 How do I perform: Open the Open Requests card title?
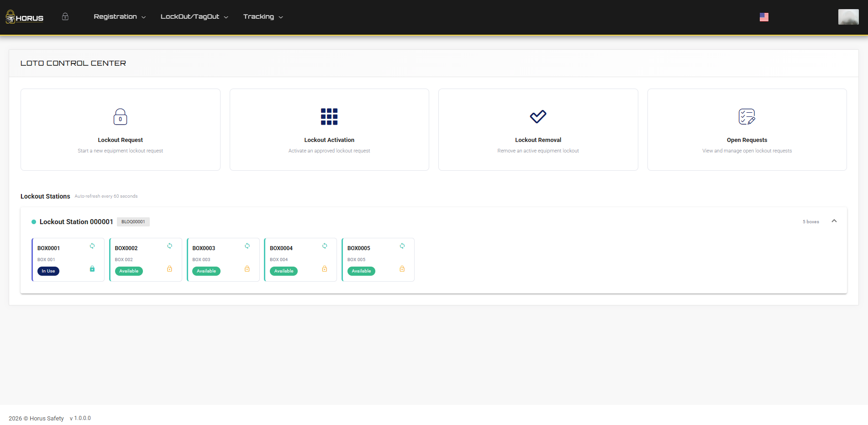point(747,140)
